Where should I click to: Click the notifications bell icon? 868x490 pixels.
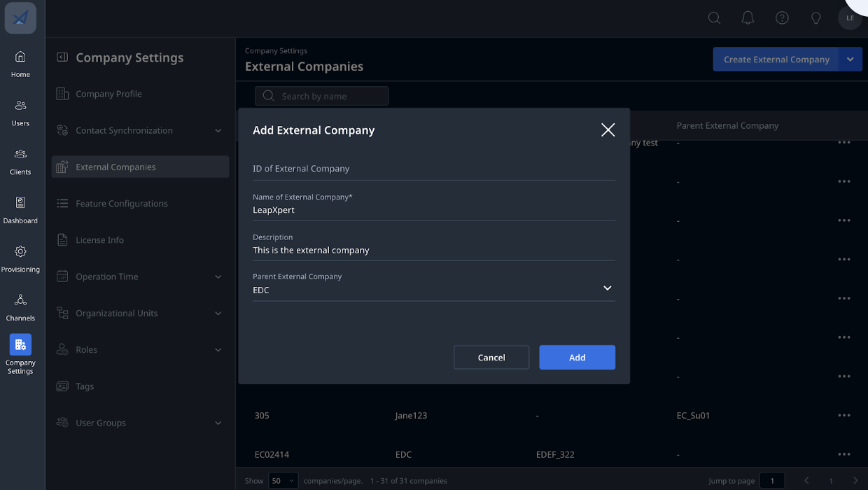pos(748,18)
